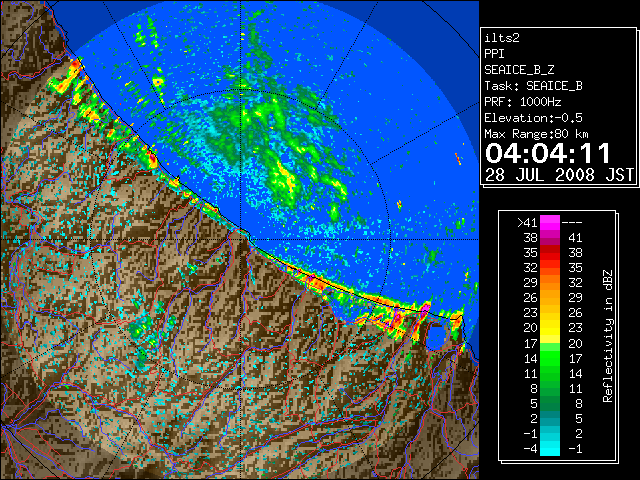Image resolution: width=640 pixels, height=480 pixels.
Task: Click the SEAICE_B_Z product name
Action: pos(519,70)
